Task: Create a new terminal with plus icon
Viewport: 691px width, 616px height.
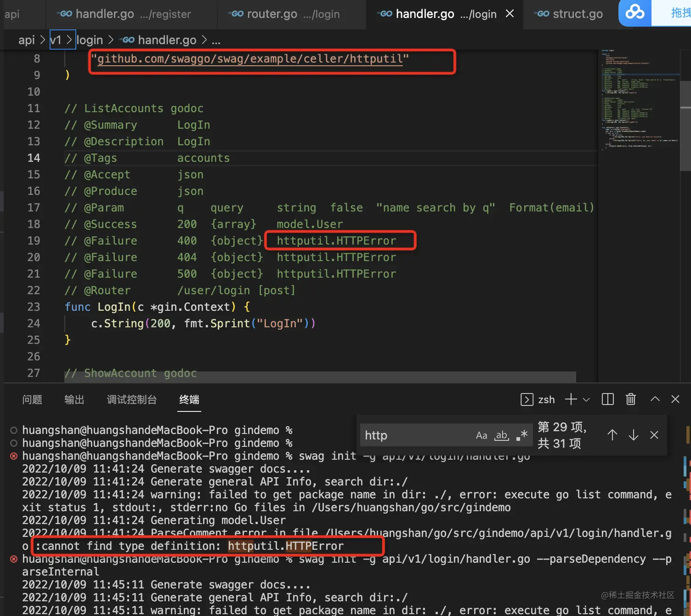Action: [x=571, y=399]
